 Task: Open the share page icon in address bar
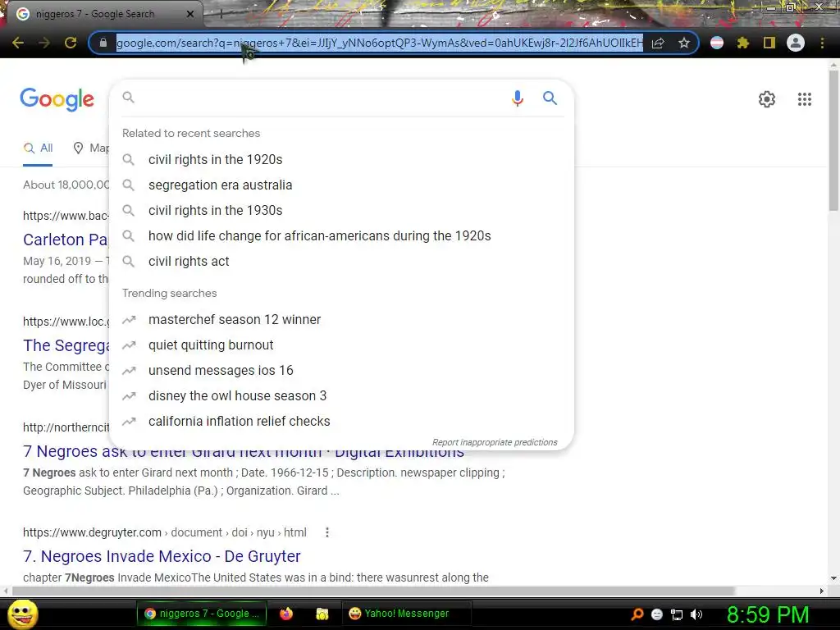tap(658, 43)
